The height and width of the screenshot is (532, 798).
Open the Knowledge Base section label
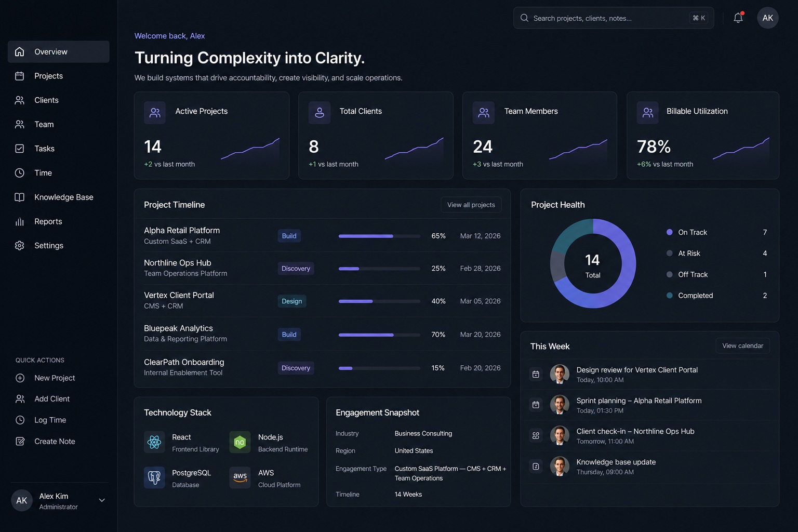(64, 197)
